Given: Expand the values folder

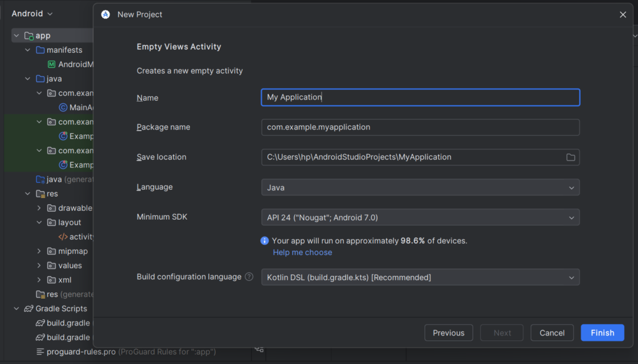Looking at the screenshot, I should coord(39,266).
